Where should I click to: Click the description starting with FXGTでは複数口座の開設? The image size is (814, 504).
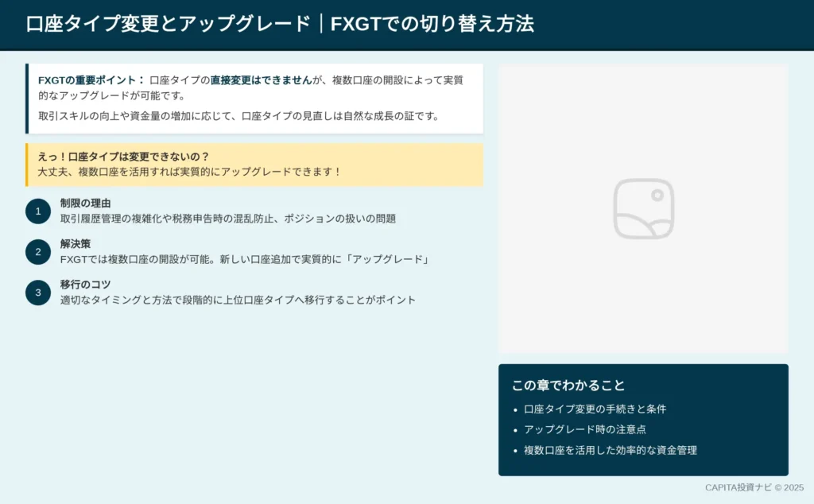click(245, 259)
